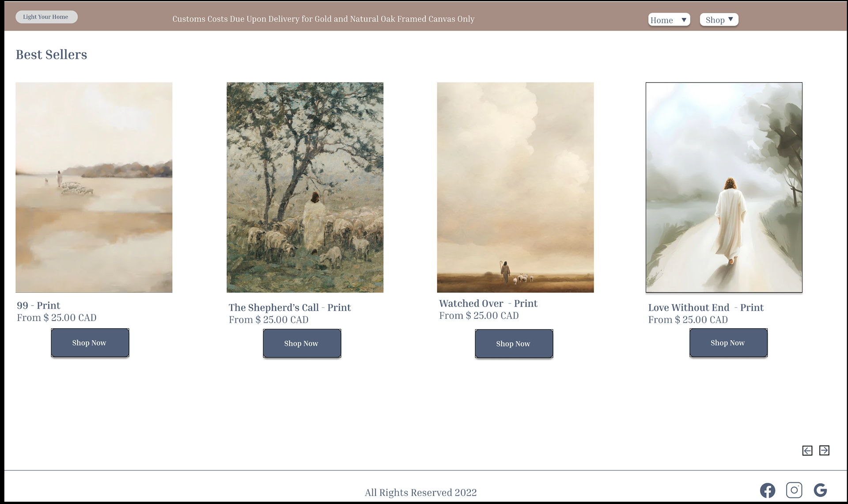This screenshot has height=504, width=848.
Task: Click Shop Now under 99 - Print
Action: 90,343
